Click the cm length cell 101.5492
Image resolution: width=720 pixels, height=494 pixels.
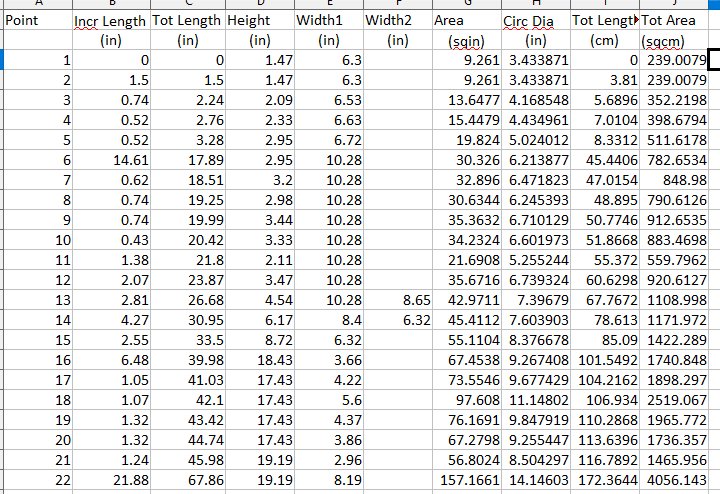[x=605, y=360]
